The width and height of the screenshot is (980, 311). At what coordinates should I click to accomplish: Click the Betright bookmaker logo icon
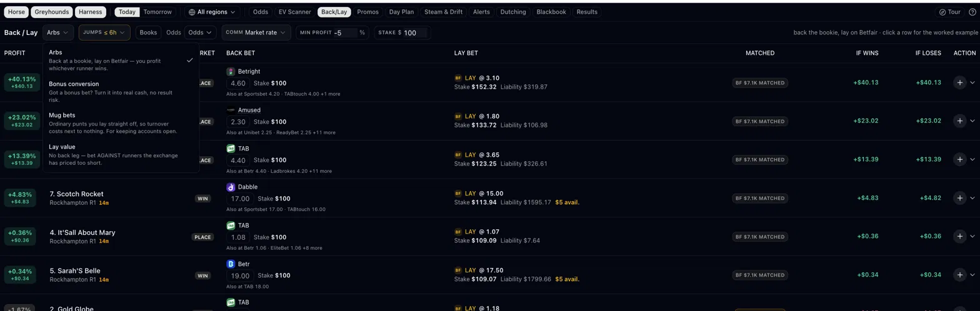(x=231, y=72)
